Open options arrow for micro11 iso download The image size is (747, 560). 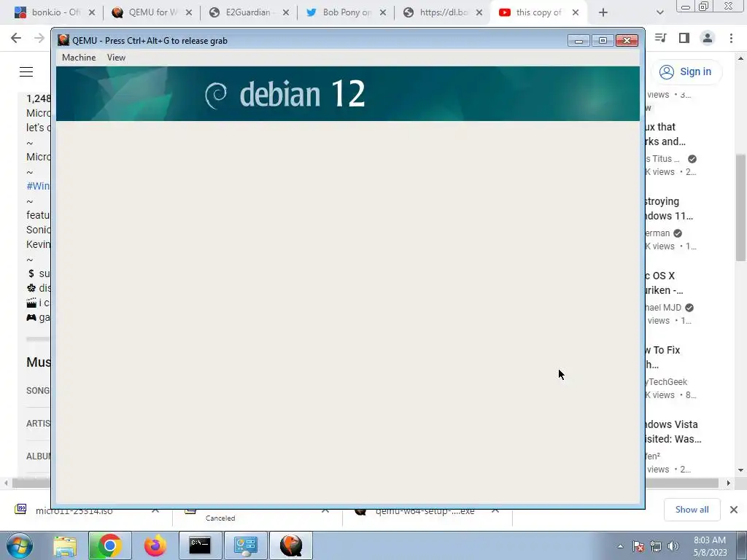(x=155, y=510)
